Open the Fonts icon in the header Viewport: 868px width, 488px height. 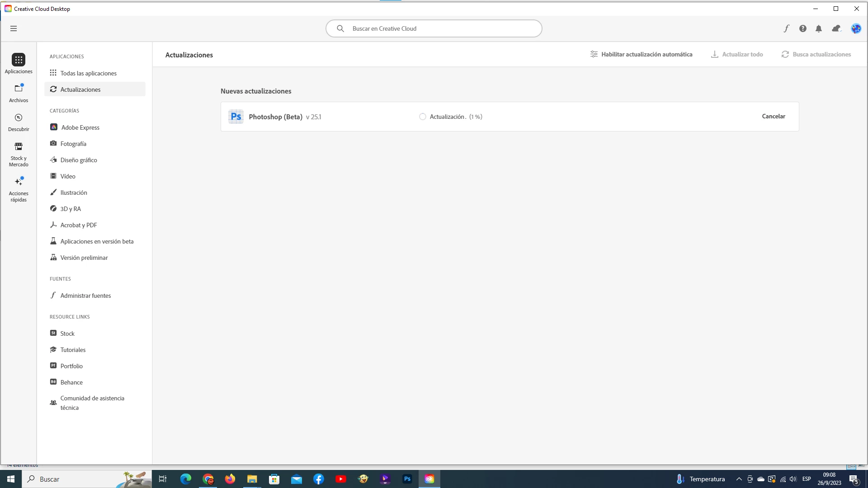(787, 28)
